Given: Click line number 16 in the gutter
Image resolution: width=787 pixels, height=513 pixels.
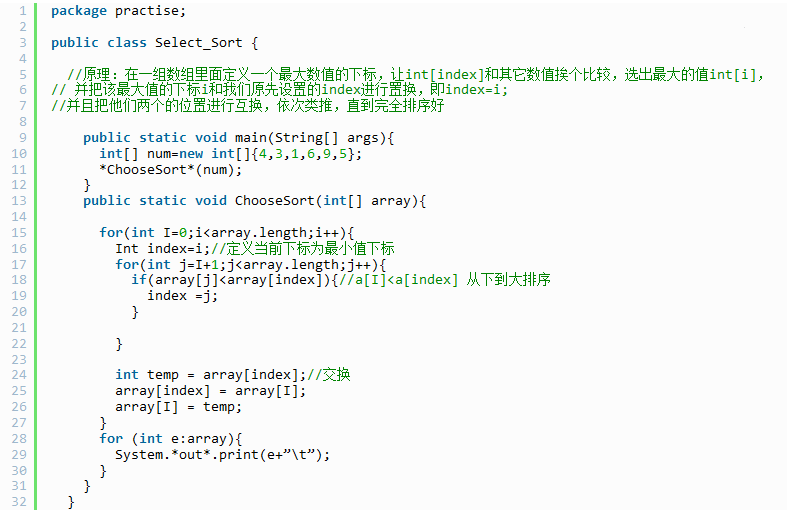Looking at the screenshot, I should point(21,248).
